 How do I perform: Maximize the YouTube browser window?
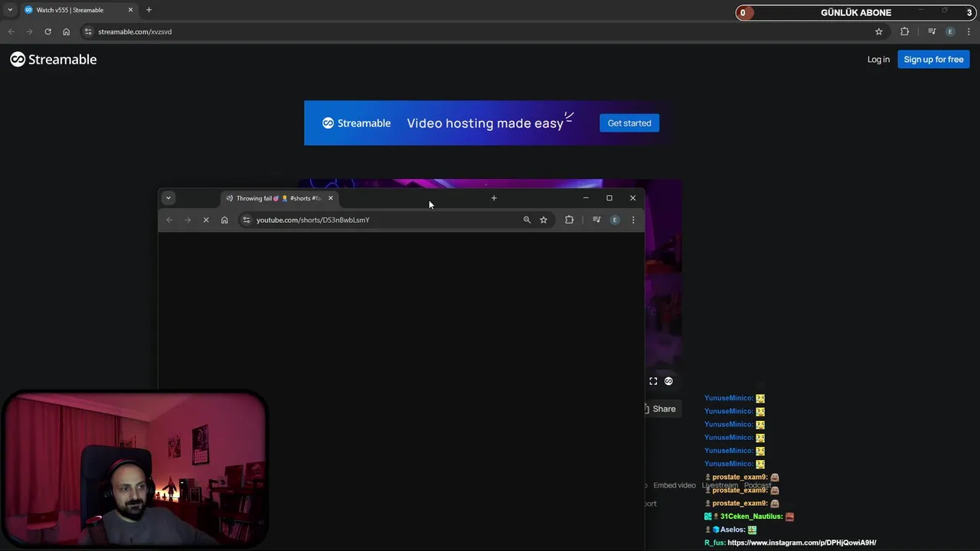(x=609, y=198)
